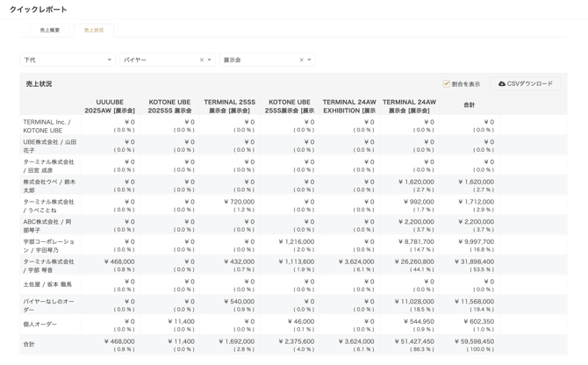The height and width of the screenshot is (365, 588).
Task: Clear the バイヤー filter with its X
Action: 202,60
